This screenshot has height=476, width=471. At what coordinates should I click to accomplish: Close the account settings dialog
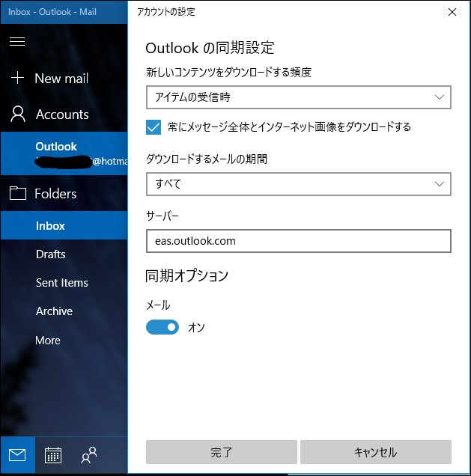click(x=452, y=12)
